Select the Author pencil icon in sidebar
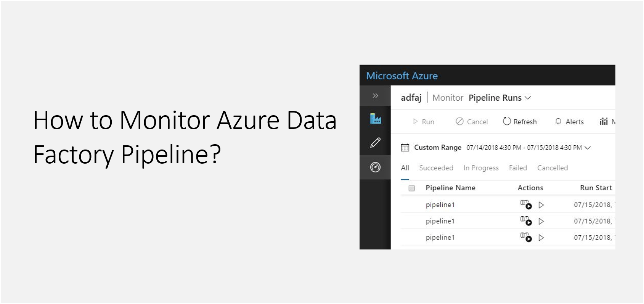 [x=376, y=142]
